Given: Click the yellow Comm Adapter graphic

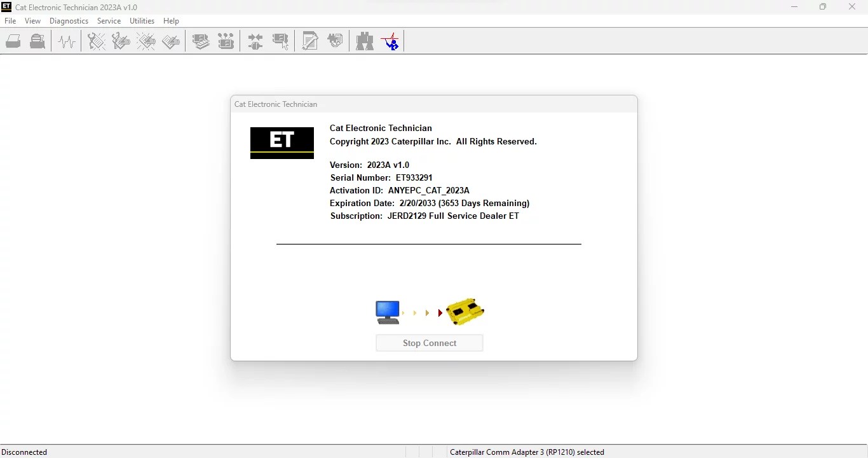Looking at the screenshot, I should (x=465, y=312).
